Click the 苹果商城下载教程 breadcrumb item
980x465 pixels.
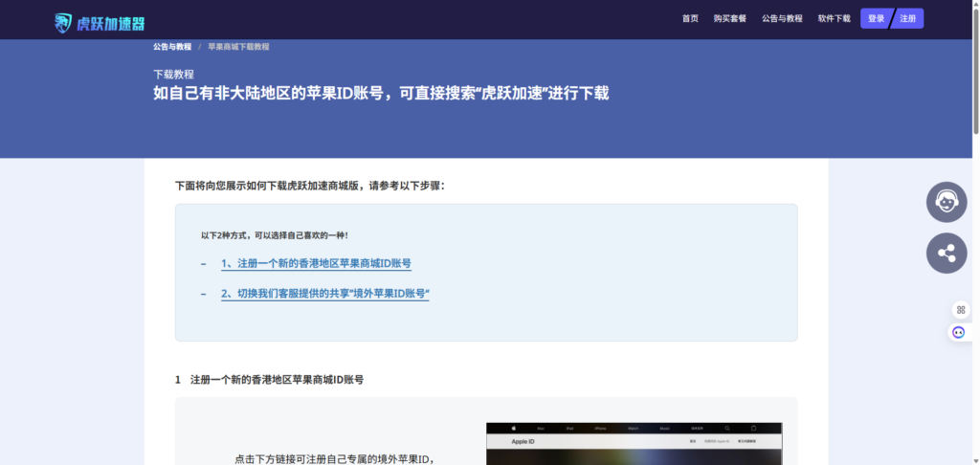click(238, 47)
